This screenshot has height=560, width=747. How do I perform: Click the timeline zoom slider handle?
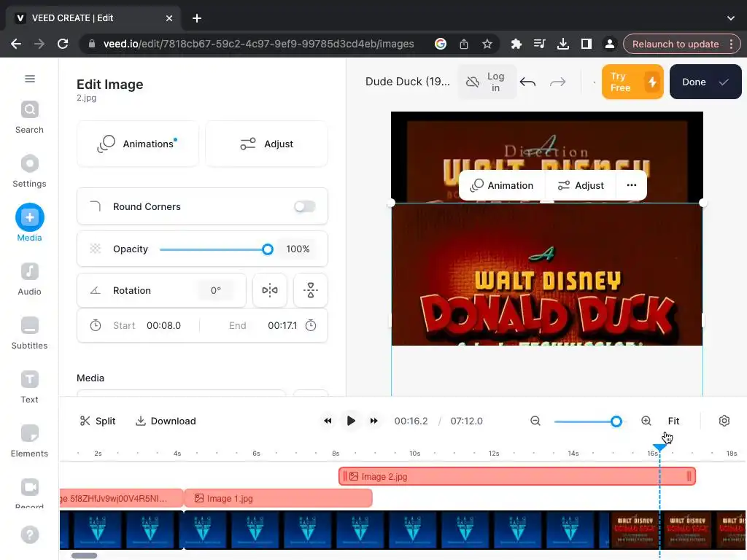pos(616,421)
